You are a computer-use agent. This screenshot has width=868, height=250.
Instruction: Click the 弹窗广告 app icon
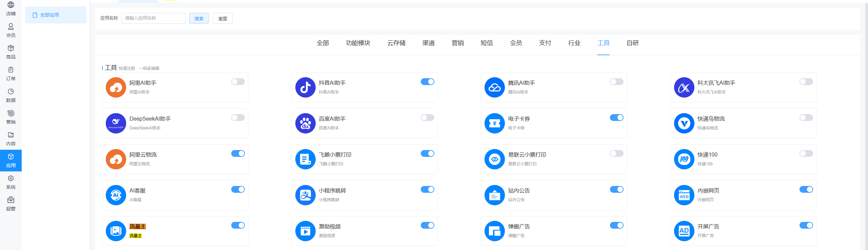tap(495, 231)
